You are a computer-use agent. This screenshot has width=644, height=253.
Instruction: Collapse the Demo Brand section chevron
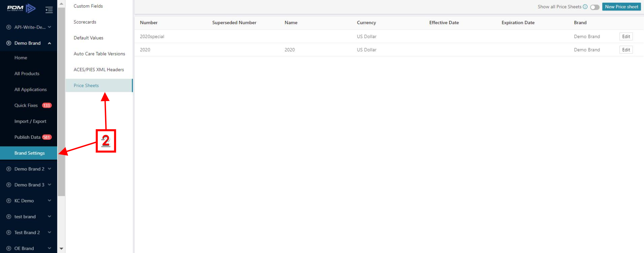pyautogui.click(x=50, y=43)
